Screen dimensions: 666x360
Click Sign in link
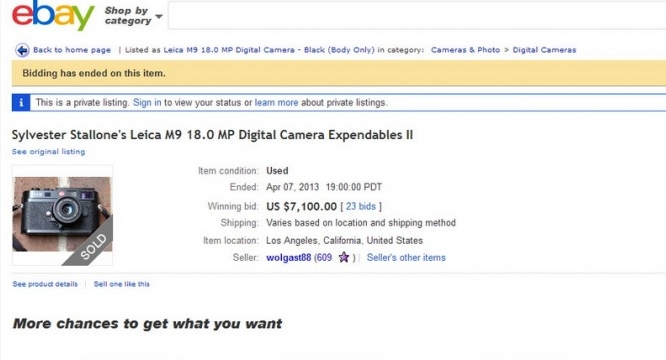click(147, 103)
